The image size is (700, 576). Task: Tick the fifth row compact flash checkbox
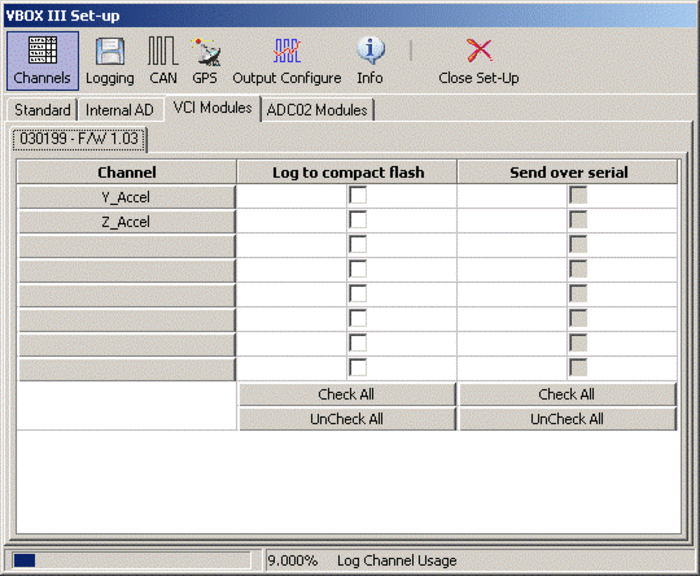[x=358, y=294]
